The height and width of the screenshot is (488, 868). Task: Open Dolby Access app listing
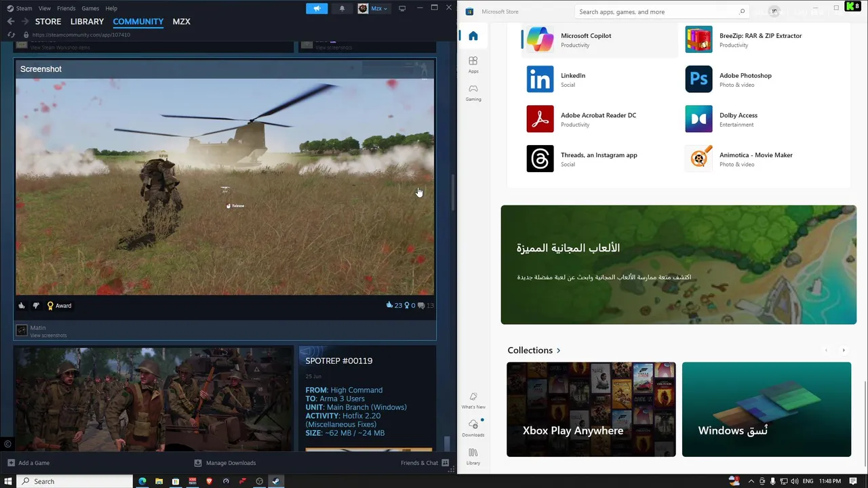point(758,119)
